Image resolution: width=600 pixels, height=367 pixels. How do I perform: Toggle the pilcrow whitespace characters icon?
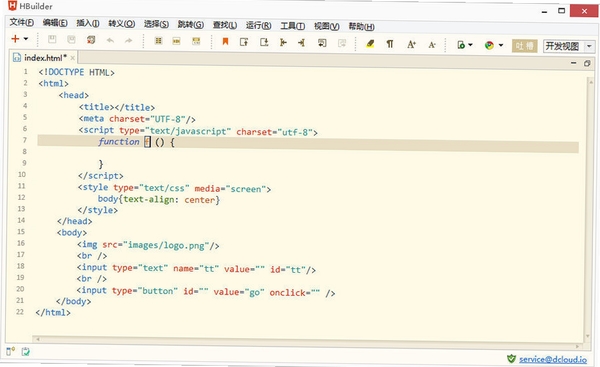(390, 44)
